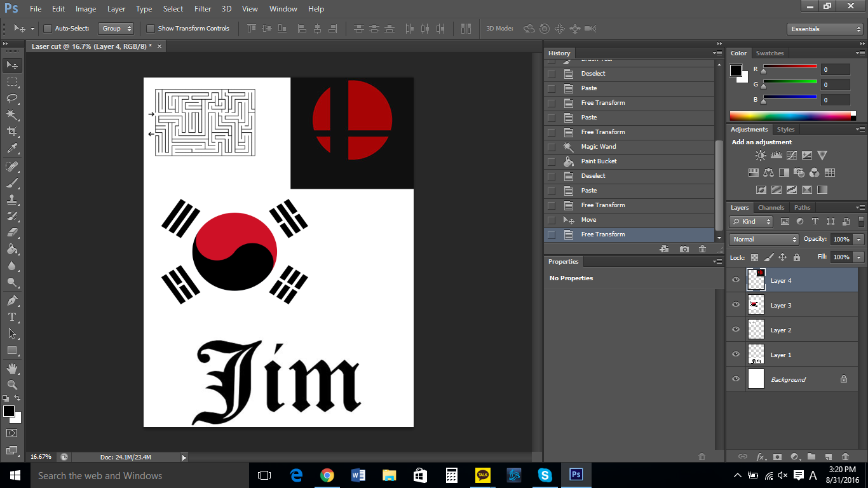Select Paint Bucket history state
The image size is (868, 488).
point(629,161)
